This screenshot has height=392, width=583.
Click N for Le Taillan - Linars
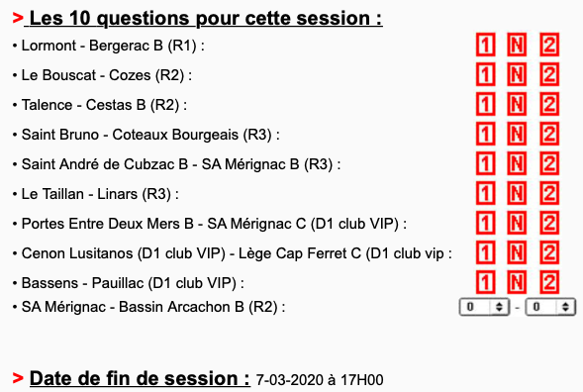[x=517, y=193]
